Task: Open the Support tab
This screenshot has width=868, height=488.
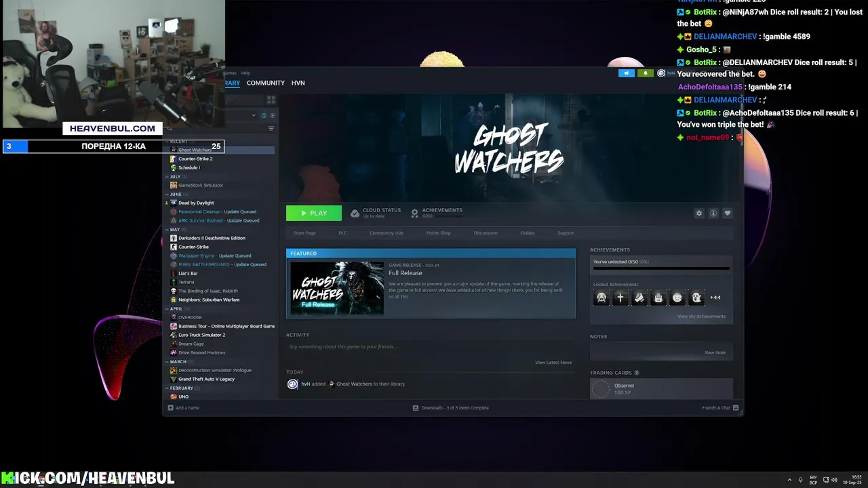Action: click(566, 232)
